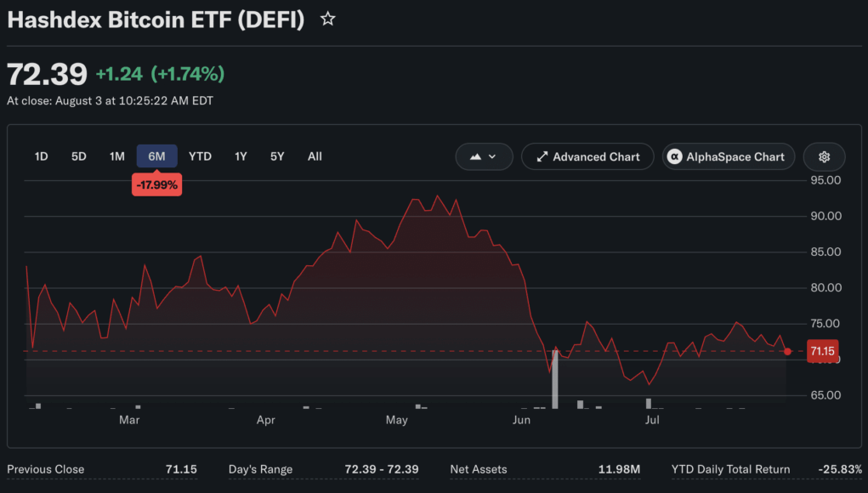Click the tall June volume bar
The height and width of the screenshot is (493, 868).
tap(554, 379)
